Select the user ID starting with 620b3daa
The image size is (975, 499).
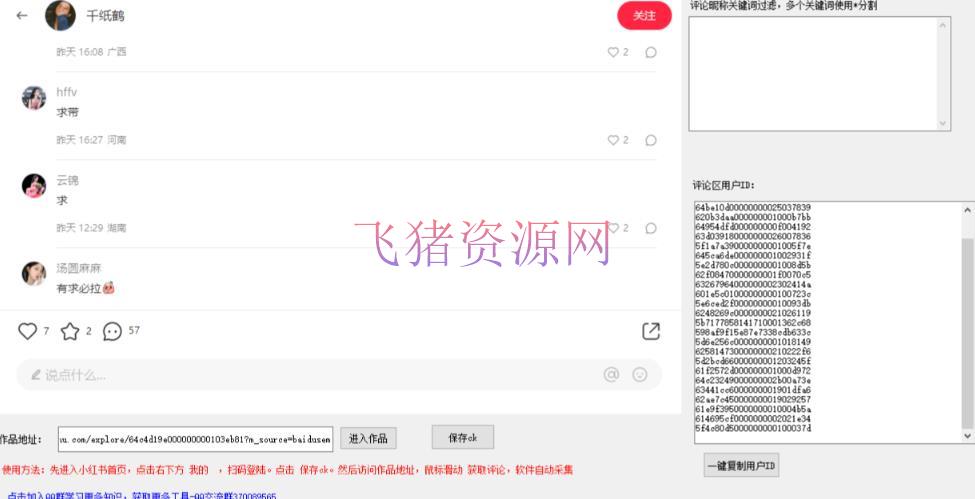coord(753,217)
